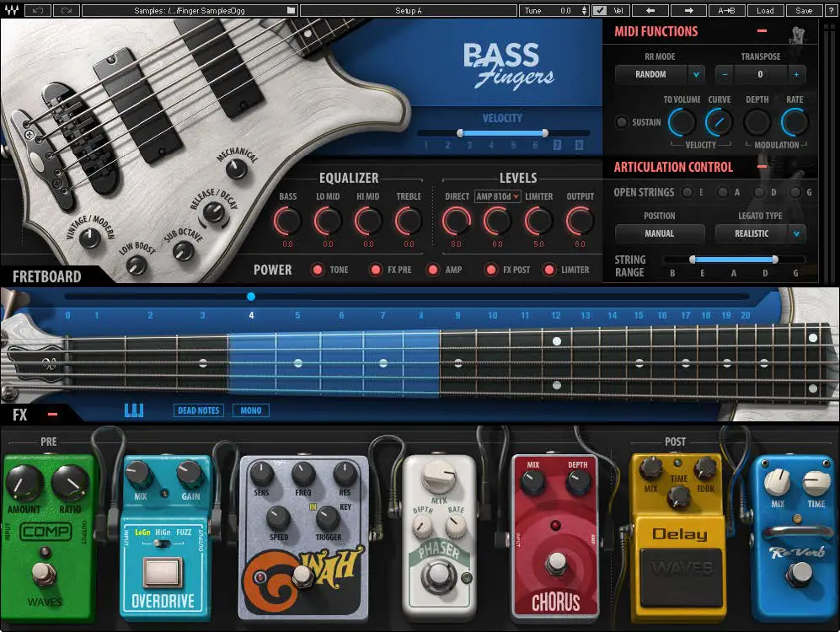Click the Waves logo in the top-left corner

[x=10, y=10]
